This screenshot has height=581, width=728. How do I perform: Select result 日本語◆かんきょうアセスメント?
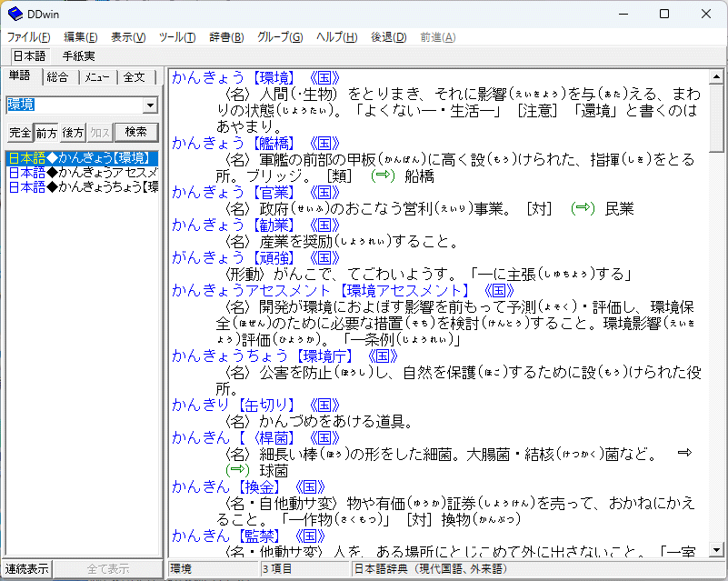tap(82, 173)
